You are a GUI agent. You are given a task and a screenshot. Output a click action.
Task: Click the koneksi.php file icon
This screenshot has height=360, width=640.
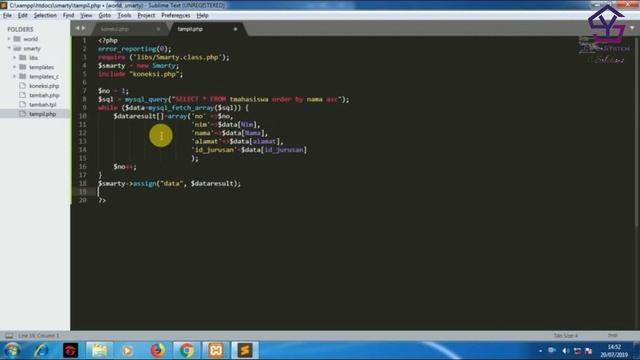[22, 86]
